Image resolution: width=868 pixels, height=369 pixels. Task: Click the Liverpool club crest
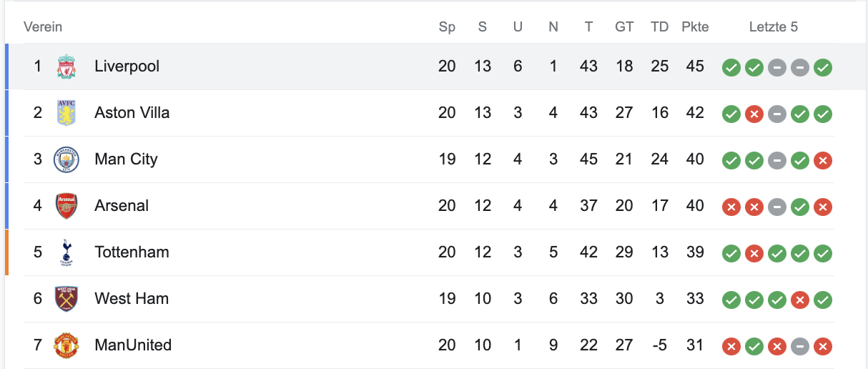(66, 67)
